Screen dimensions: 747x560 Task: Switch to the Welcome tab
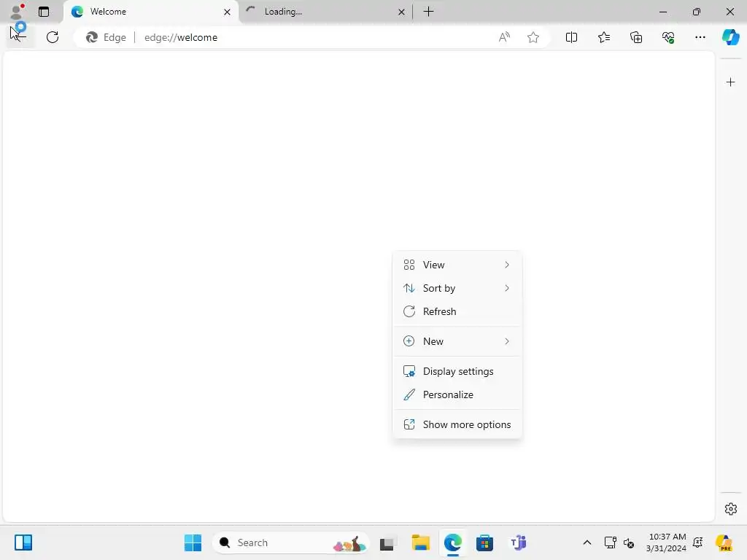(x=151, y=12)
